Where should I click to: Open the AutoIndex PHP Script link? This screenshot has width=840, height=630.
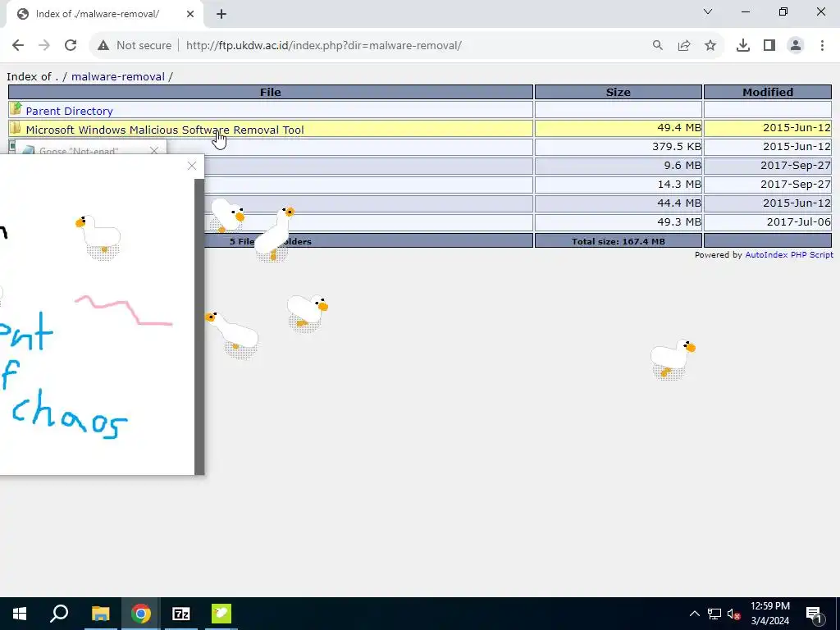pos(789,255)
